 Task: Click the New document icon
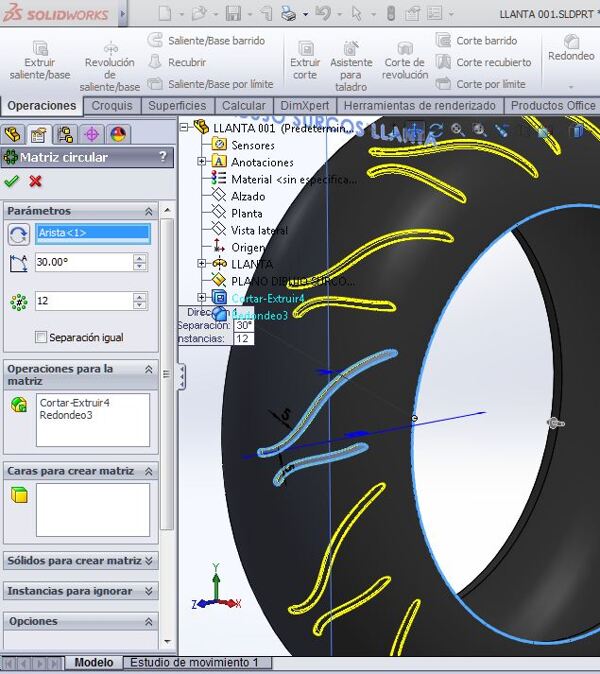coord(165,14)
